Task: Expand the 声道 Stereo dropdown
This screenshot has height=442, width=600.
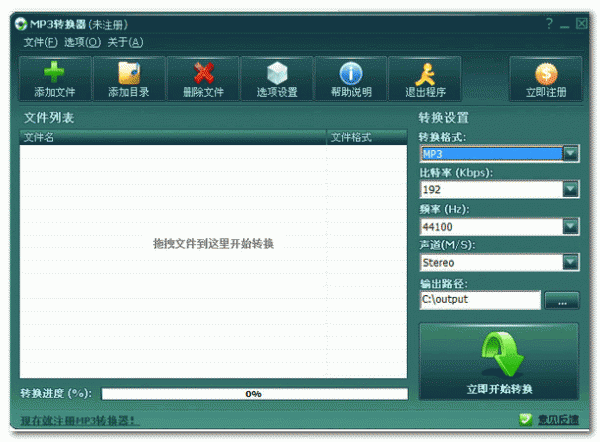Action: click(x=570, y=263)
